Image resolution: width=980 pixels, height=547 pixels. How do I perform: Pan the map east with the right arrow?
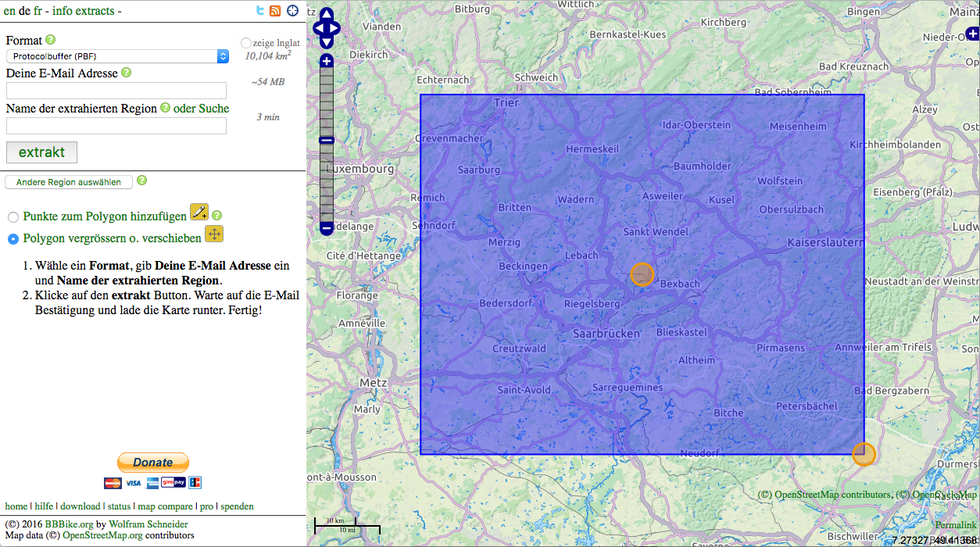point(335,30)
